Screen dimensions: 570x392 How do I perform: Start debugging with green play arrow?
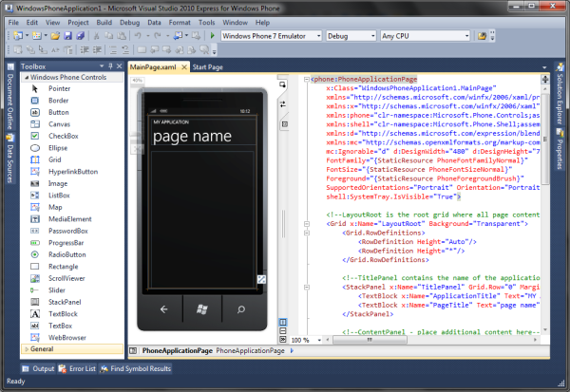(213, 36)
